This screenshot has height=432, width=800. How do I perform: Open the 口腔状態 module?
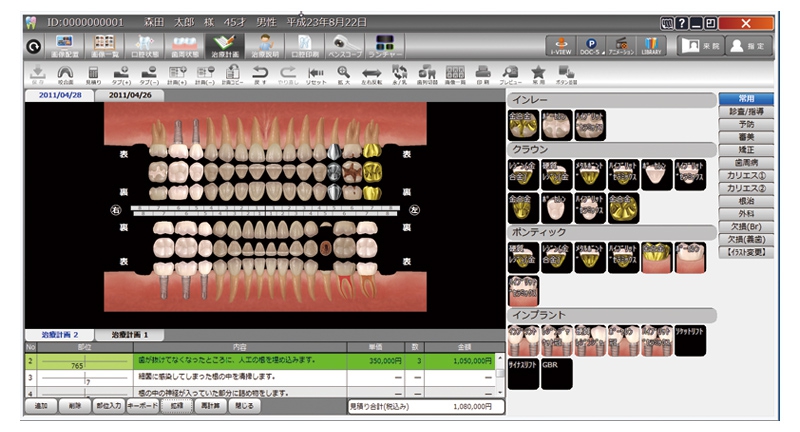click(145, 46)
